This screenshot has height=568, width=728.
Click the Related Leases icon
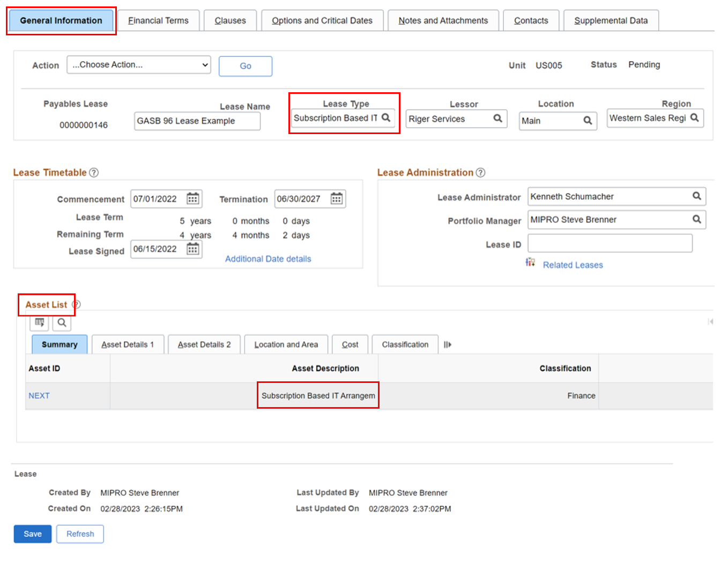click(x=530, y=262)
